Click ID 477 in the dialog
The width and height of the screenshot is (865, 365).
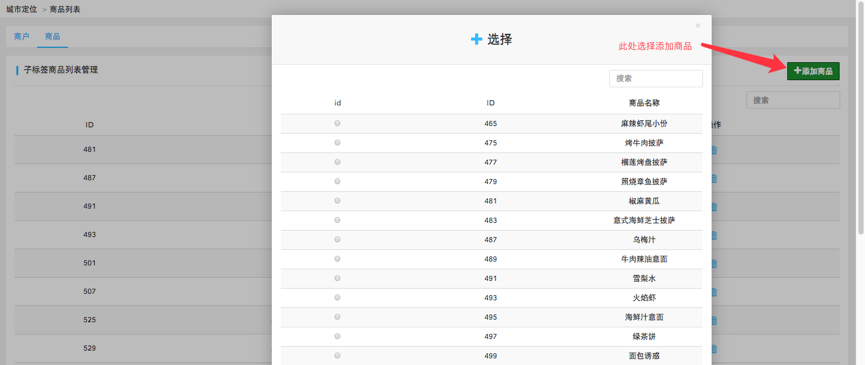coord(490,162)
